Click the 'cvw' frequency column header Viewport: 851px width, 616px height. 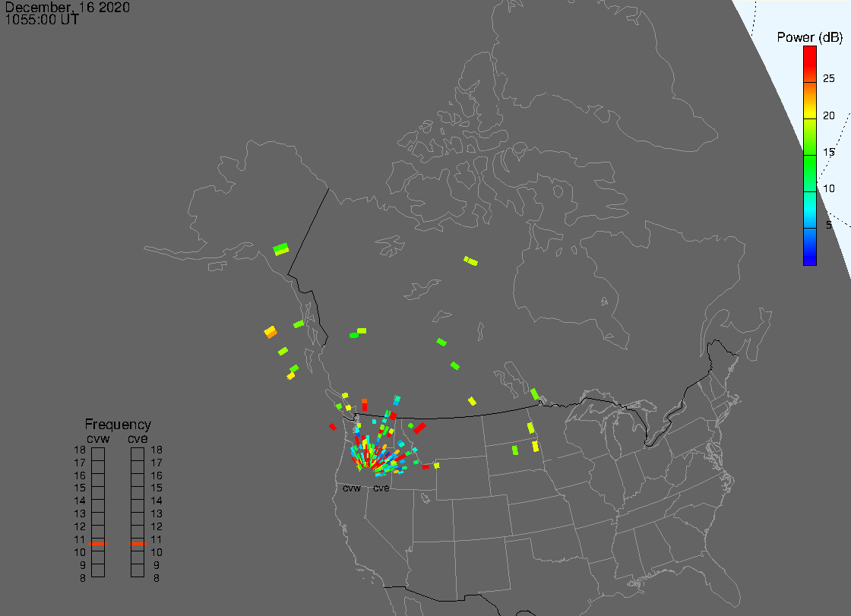coord(98,438)
